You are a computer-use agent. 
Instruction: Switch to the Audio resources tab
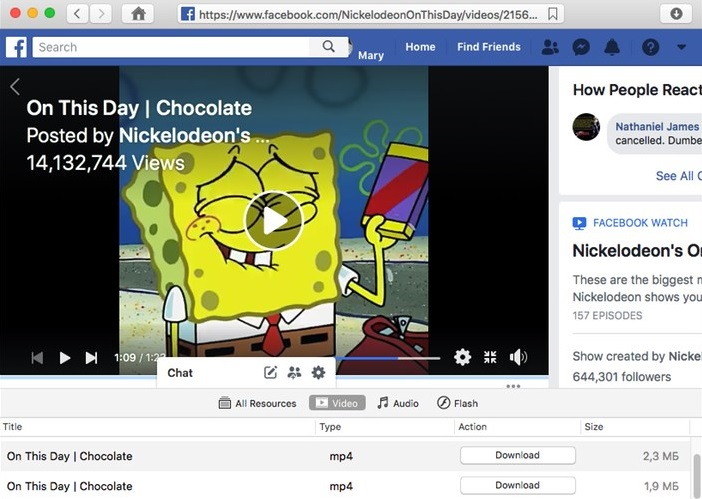coord(398,403)
